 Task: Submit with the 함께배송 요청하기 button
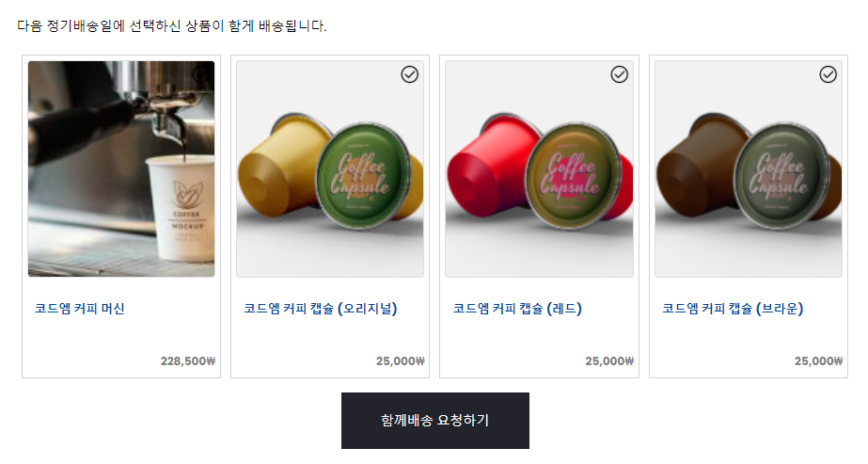(x=435, y=421)
